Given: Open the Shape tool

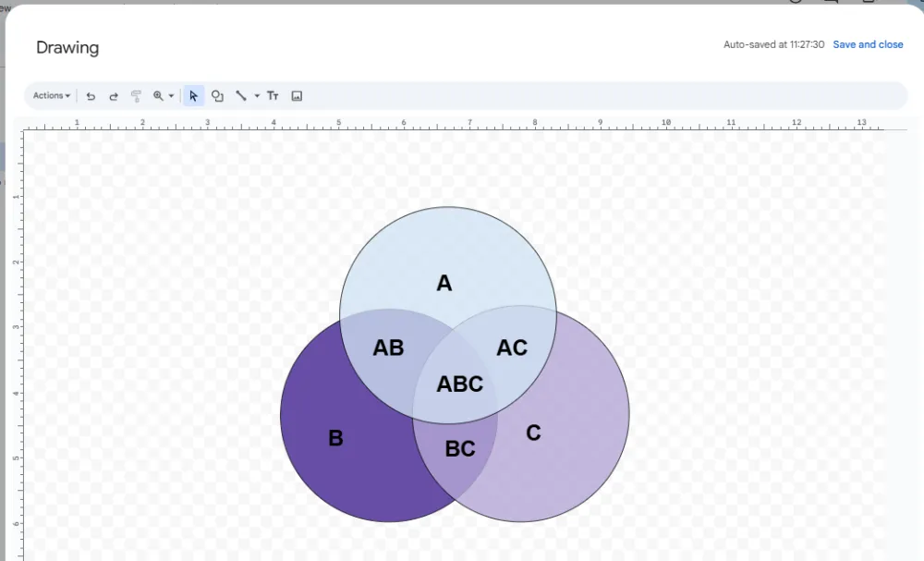Looking at the screenshot, I should point(218,96).
